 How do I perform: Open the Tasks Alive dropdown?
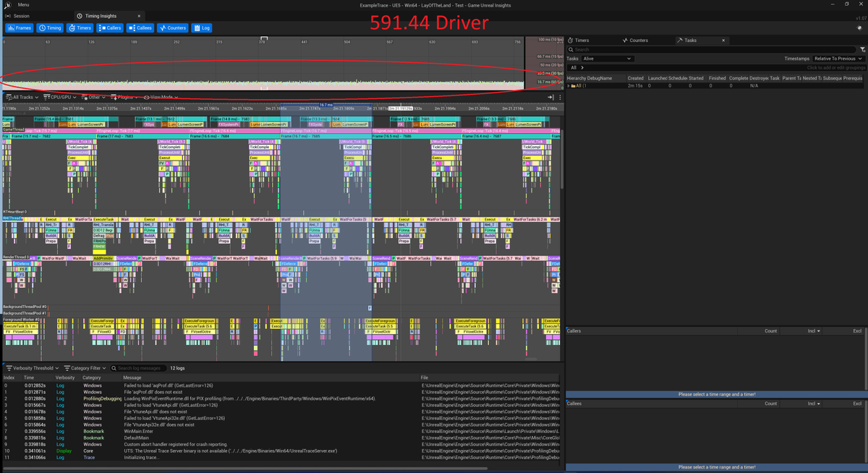point(608,59)
